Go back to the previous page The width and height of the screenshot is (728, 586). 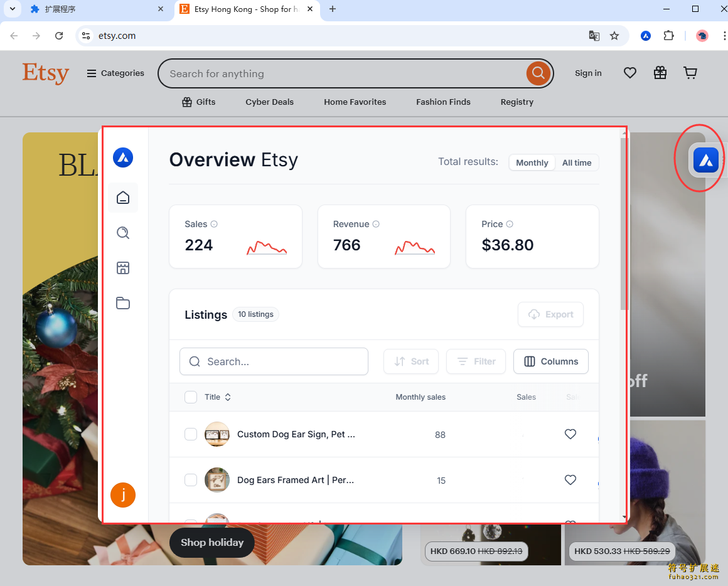click(x=14, y=36)
